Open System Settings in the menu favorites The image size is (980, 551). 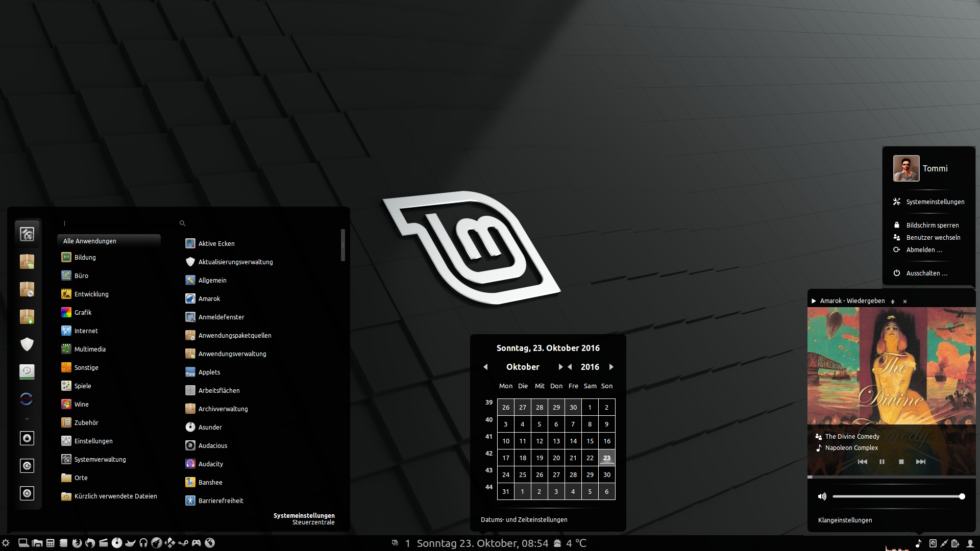pyautogui.click(x=27, y=234)
